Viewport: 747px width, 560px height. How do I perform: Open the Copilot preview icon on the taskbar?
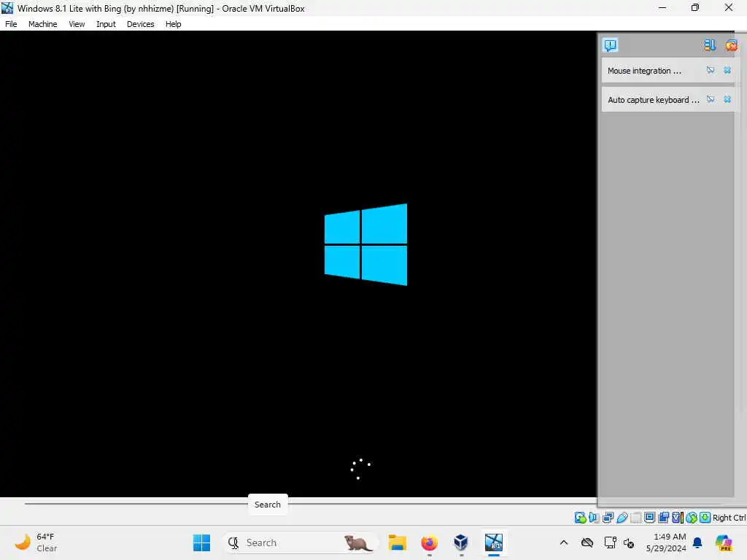click(724, 542)
